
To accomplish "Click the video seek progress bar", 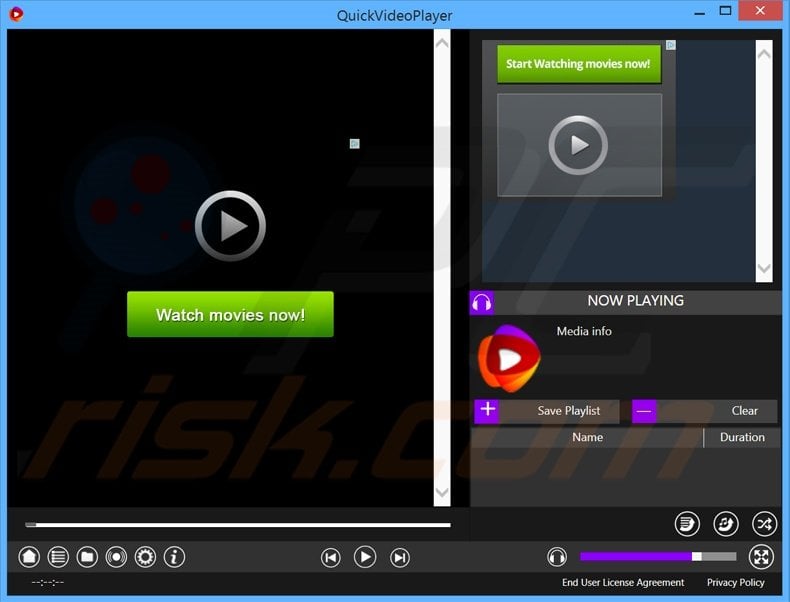I will (x=238, y=525).
